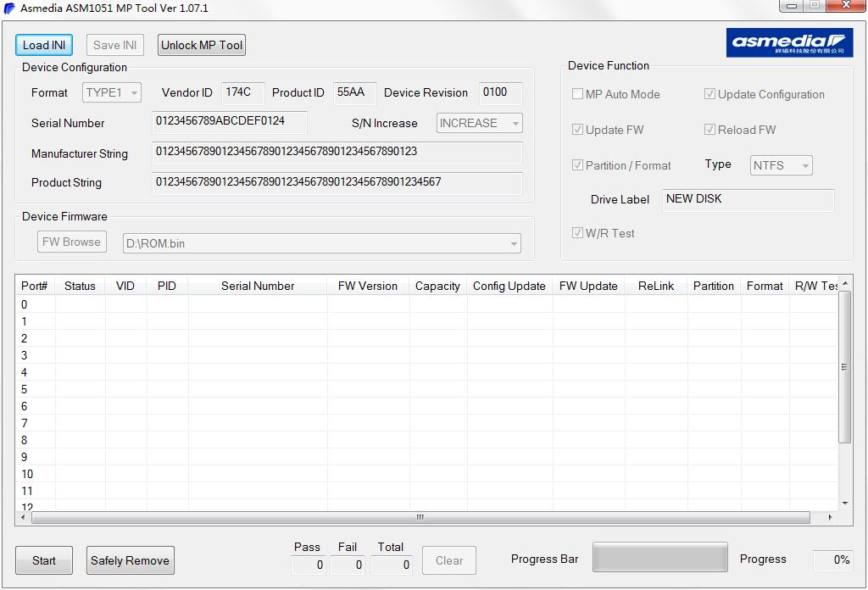Click the R/W Test column header
This screenshot has width=868, height=590.
[814, 287]
